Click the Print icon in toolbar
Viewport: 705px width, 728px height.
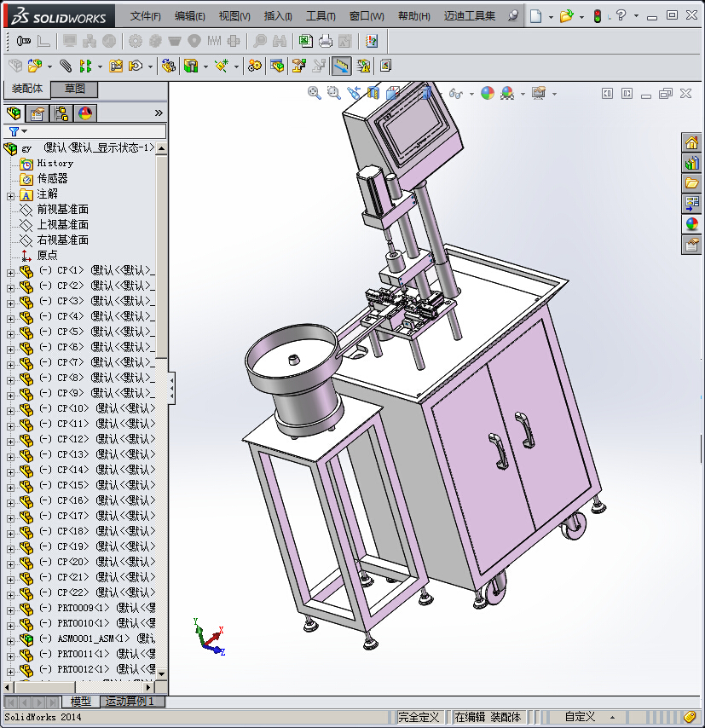pos(325,41)
